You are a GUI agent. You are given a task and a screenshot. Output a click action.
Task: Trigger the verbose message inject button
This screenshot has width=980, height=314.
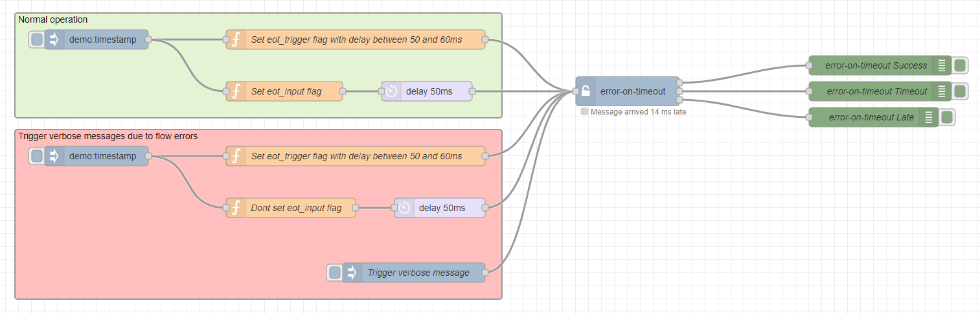click(335, 273)
